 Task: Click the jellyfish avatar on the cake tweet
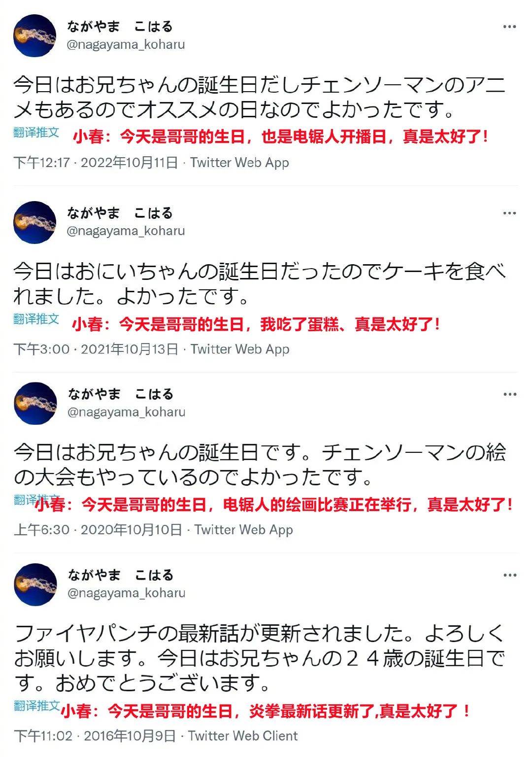(x=34, y=222)
